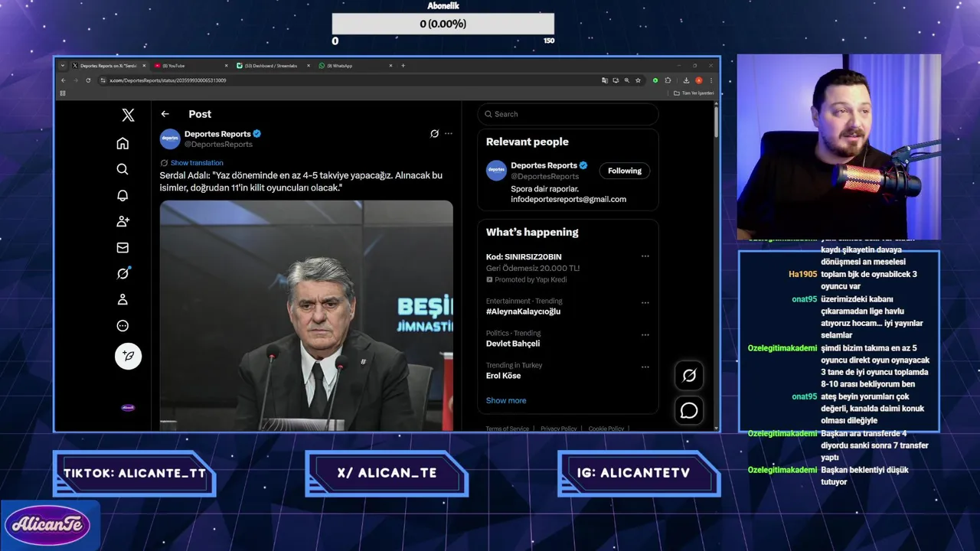Click Terms of Service footer link
The image size is (980, 551).
pos(507,429)
